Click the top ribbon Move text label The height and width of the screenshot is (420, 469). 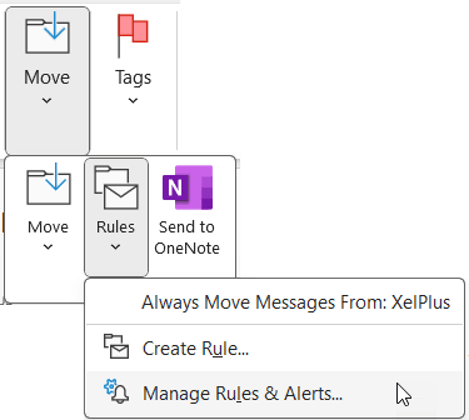point(47,77)
